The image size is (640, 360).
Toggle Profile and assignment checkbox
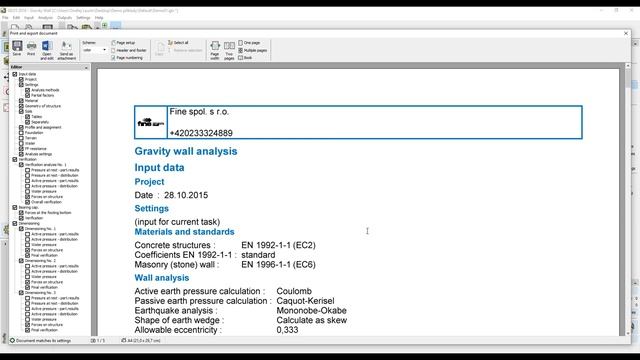point(21,127)
